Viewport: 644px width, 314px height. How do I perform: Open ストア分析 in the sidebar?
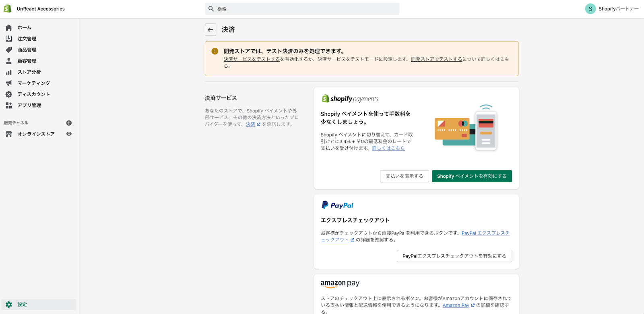[29, 72]
